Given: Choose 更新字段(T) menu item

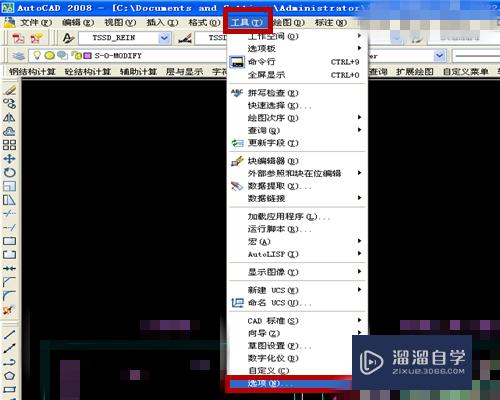Looking at the screenshot, I should 298,143.
